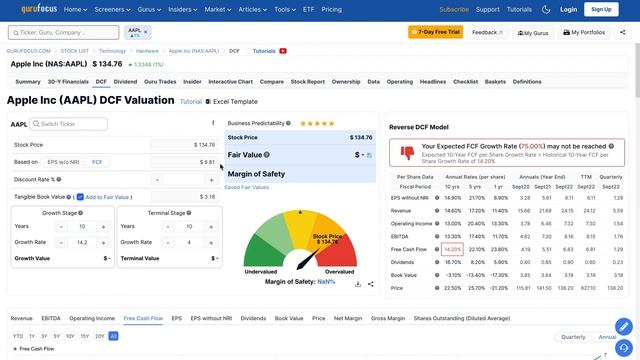Viewport: 640px width, 360px height.
Task: Click Business Predictability info icon
Action: click(x=288, y=123)
